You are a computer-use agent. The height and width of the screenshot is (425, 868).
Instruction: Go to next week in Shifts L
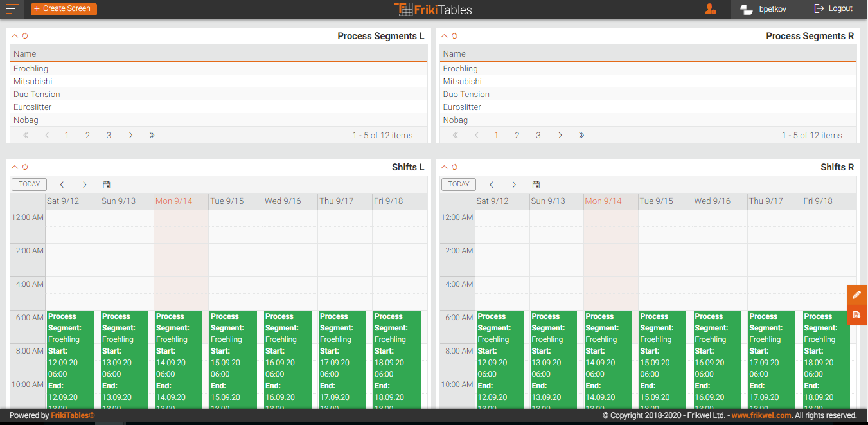[x=84, y=185]
